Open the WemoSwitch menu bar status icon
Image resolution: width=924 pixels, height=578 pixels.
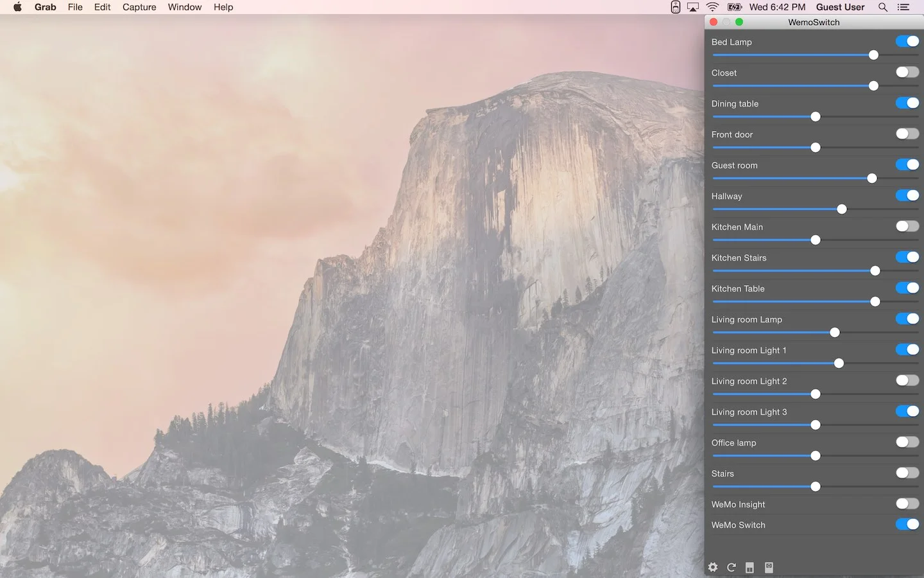pyautogui.click(x=675, y=7)
